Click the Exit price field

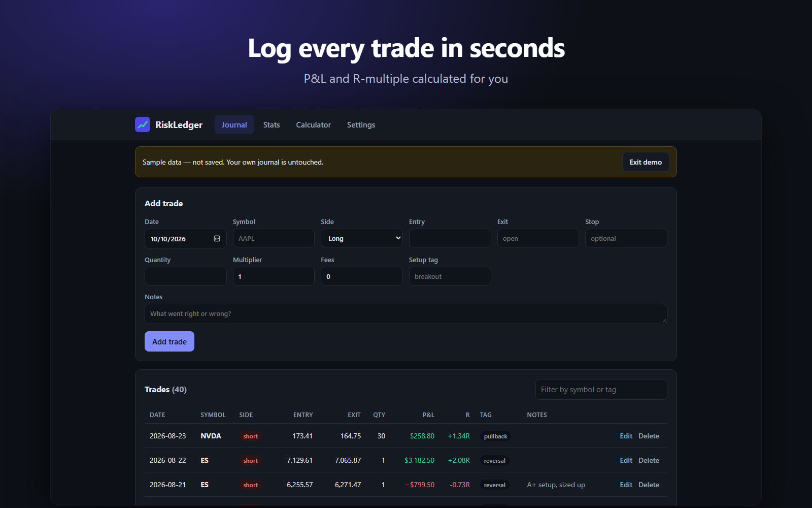[x=538, y=238]
